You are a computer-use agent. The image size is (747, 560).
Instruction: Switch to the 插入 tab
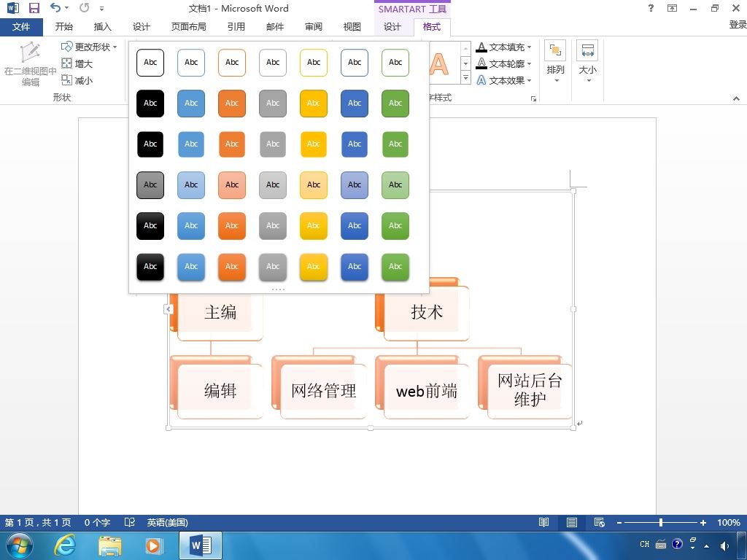pyautogui.click(x=102, y=27)
